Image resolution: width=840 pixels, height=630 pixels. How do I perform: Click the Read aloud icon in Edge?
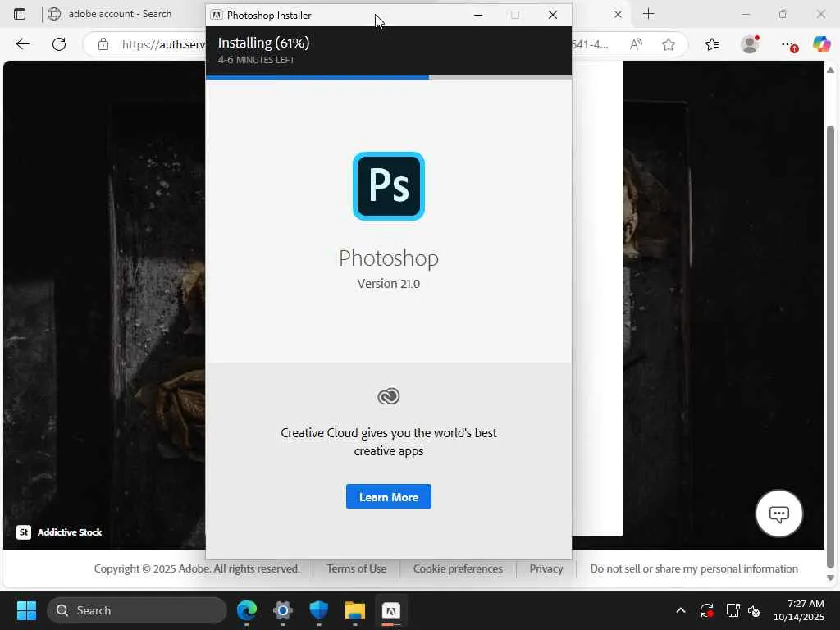(636, 44)
